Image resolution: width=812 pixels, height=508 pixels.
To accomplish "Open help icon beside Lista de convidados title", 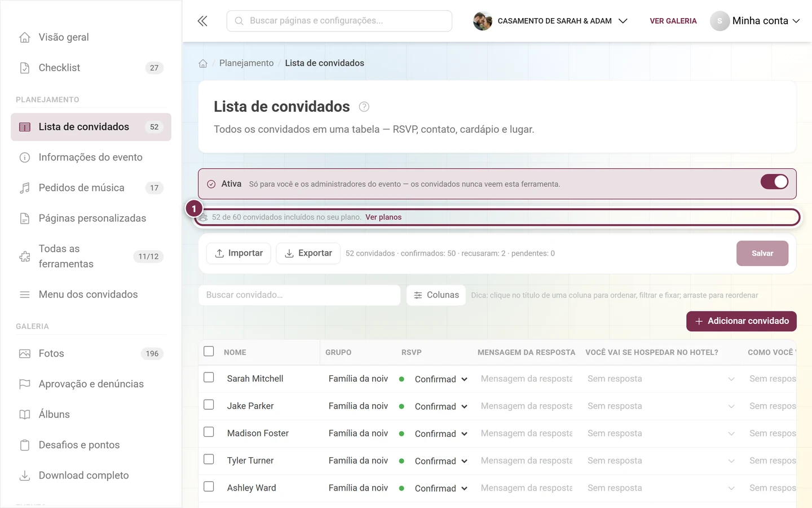I will 364,107.
